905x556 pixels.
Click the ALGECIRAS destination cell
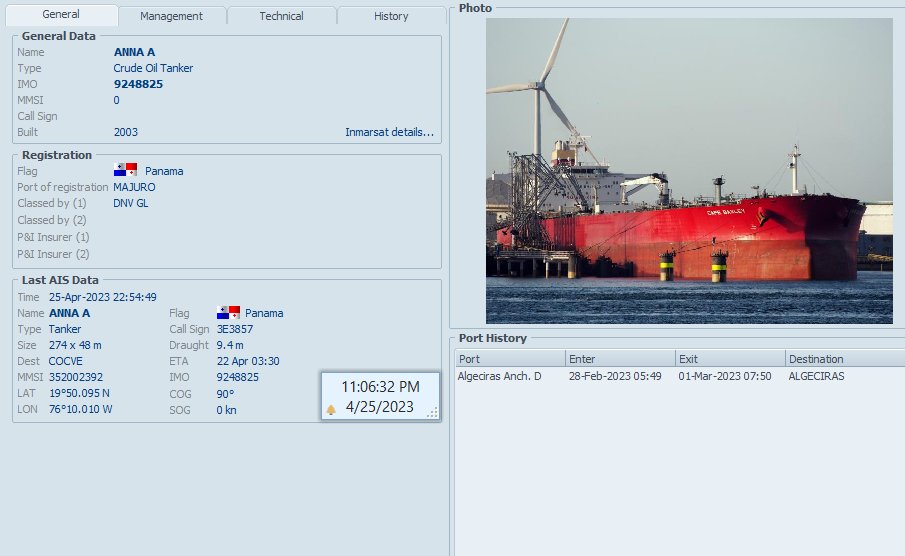point(816,376)
